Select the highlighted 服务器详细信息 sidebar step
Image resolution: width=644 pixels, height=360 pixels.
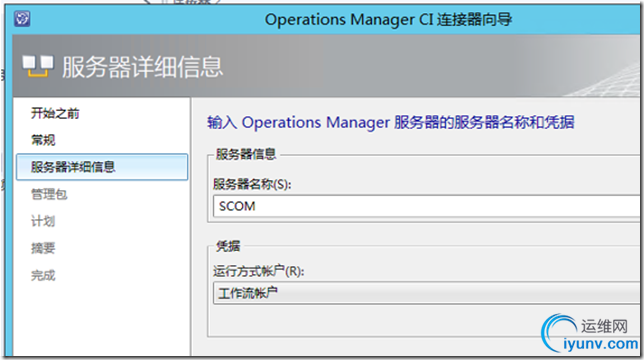click(x=102, y=167)
